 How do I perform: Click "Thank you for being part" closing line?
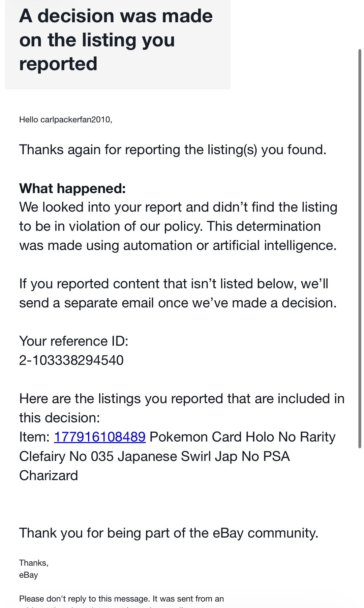coord(169,533)
